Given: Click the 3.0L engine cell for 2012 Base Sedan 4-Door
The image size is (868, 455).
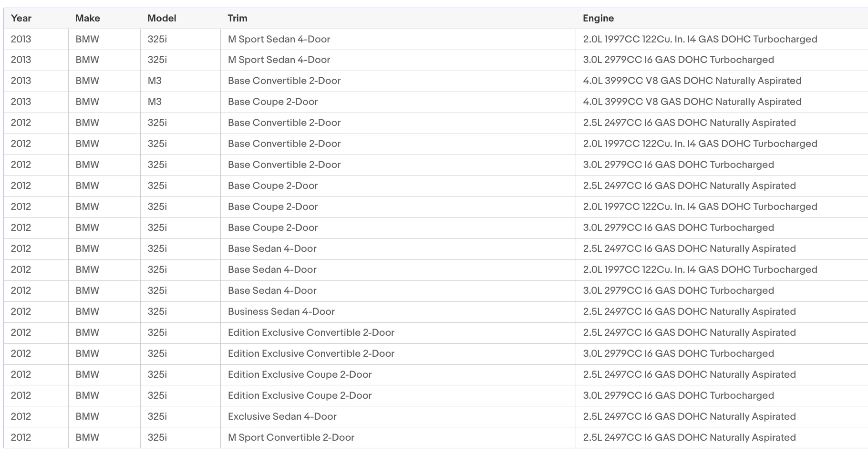Looking at the screenshot, I should 722,291.
